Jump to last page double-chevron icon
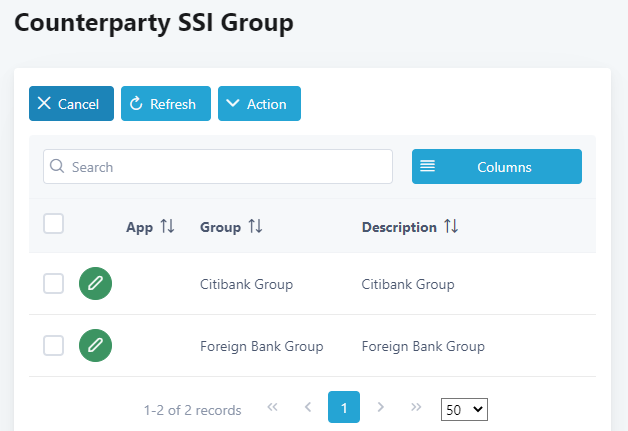Image resolution: width=628 pixels, height=431 pixels. click(x=416, y=408)
